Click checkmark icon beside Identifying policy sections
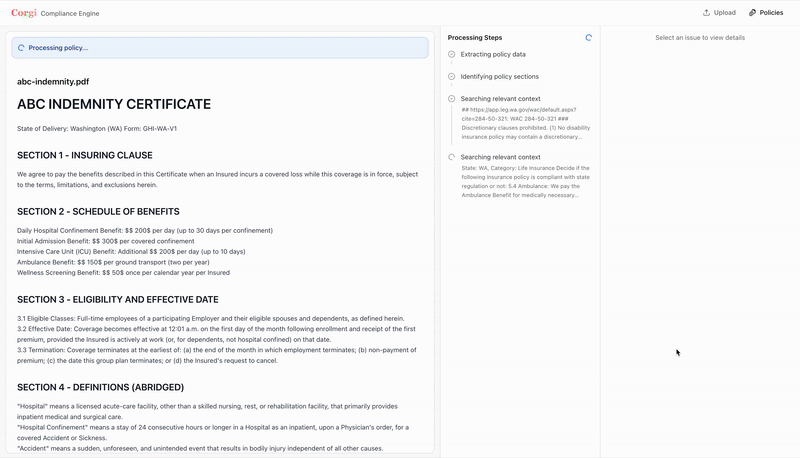 pyautogui.click(x=452, y=76)
